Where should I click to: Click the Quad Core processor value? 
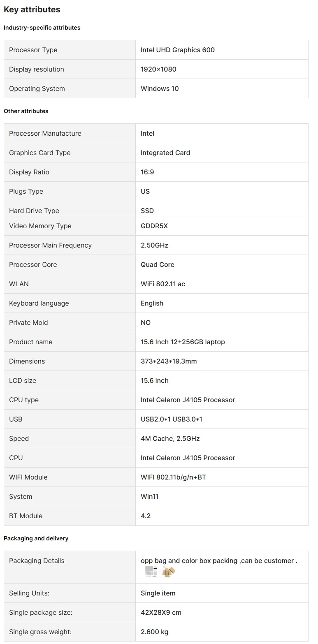[x=158, y=264]
